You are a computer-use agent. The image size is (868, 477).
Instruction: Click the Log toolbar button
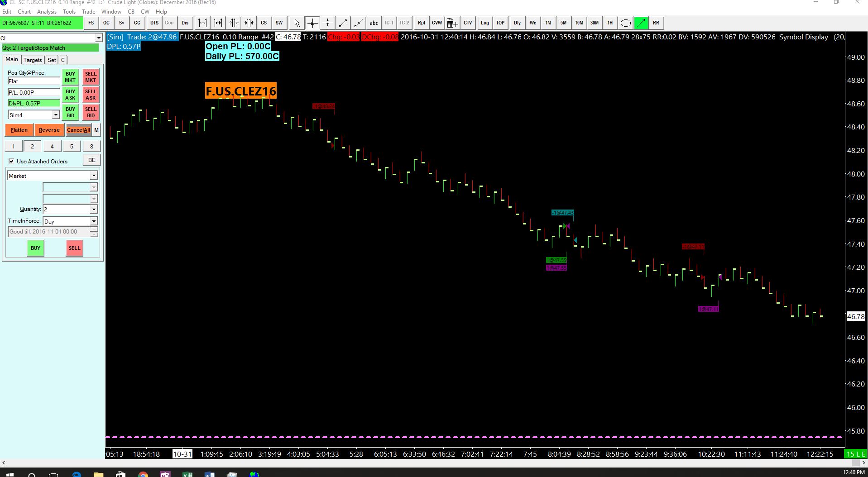pos(485,23)
